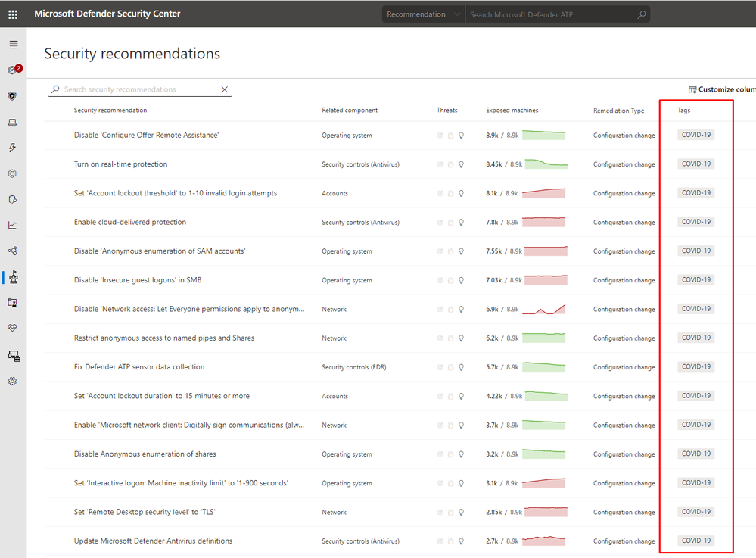This screenshot has height=558, width=756.
Task: Open the settings gear icon in sidebar
Action: pos(13,382)
